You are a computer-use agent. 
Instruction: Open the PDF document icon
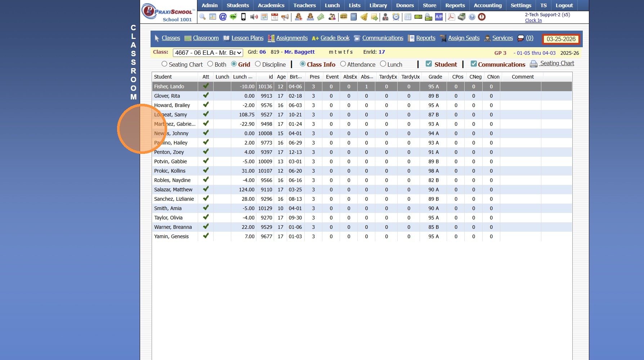[451, 17]
